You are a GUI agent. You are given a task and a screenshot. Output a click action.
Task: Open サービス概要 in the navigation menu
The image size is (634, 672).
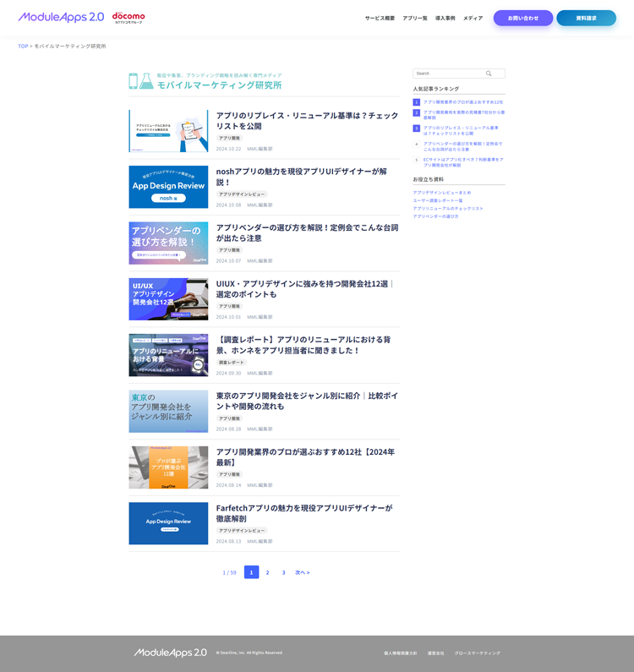[x=380, y=19]
